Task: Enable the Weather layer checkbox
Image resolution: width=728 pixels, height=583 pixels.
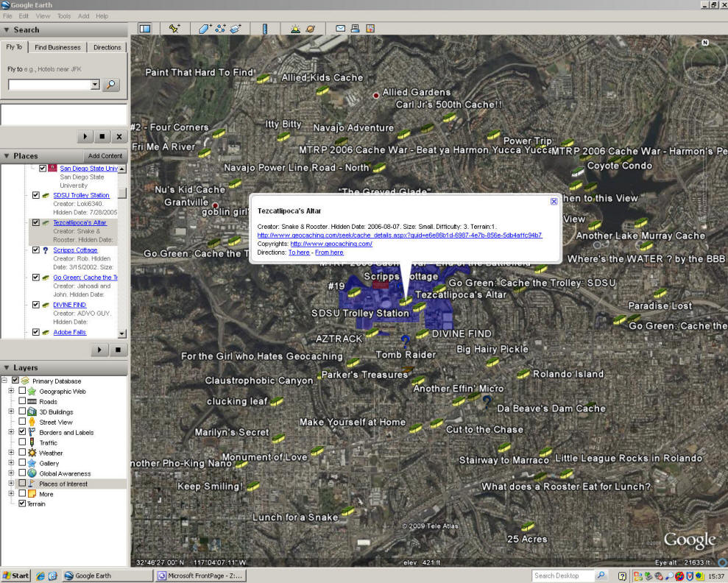Action: (22, 452)
